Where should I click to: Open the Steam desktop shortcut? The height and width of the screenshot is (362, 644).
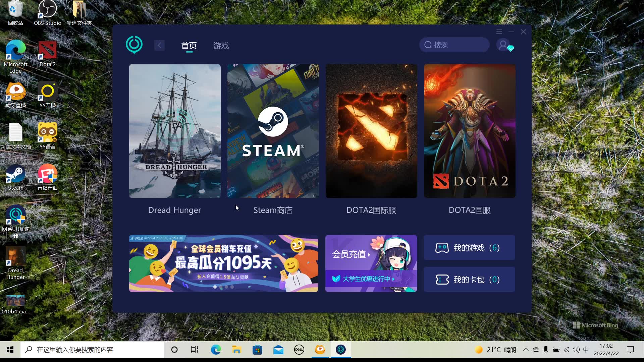click(15, 178)
